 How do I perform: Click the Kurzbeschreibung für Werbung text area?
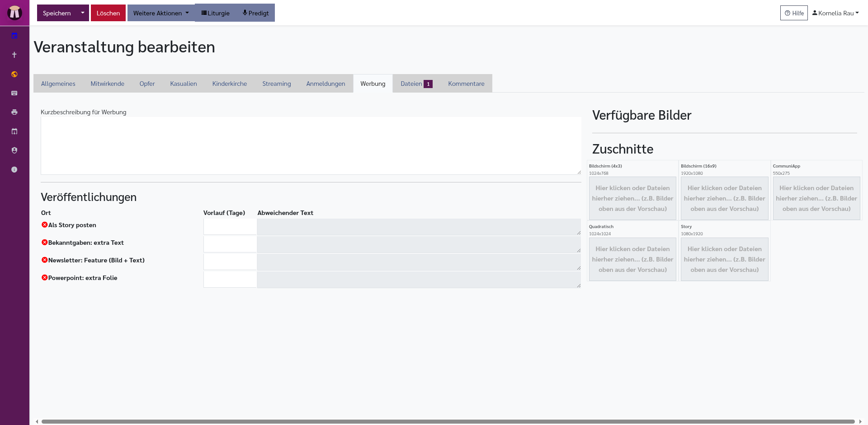(311, 146)
